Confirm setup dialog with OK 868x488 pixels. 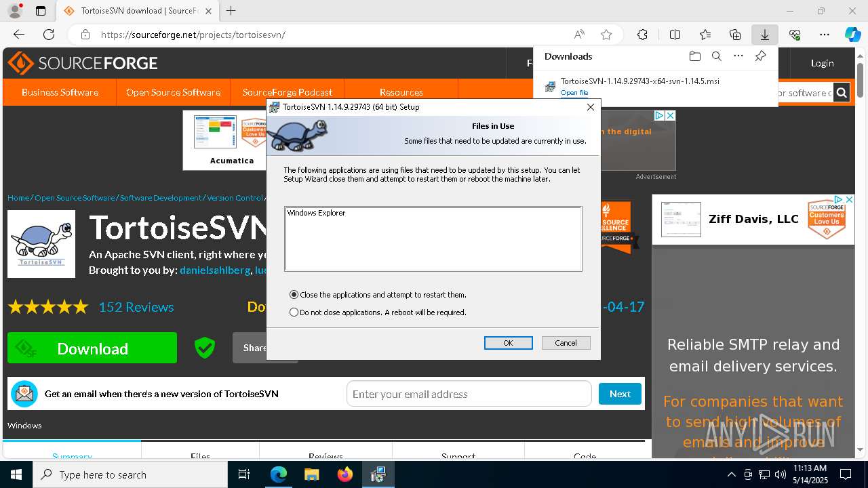[x=508, y=343]
